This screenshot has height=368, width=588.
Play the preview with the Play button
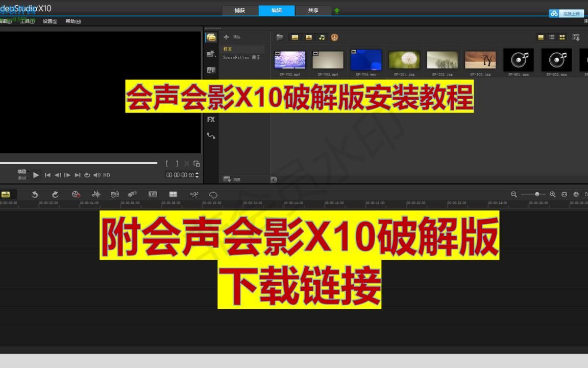coord(36,175)
